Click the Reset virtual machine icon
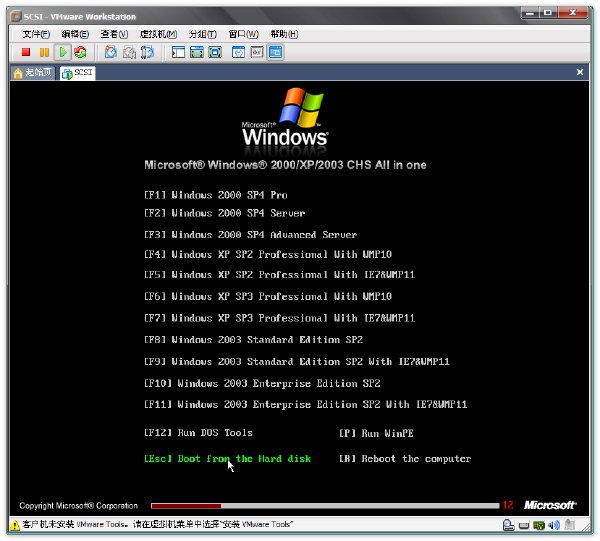The height and width of the screenshot is (541, 600). 80,52
